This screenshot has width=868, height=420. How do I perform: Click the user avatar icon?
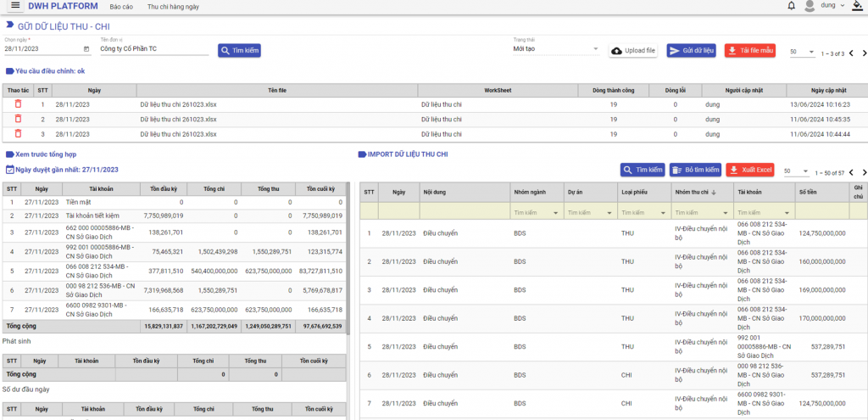[810, 6]
